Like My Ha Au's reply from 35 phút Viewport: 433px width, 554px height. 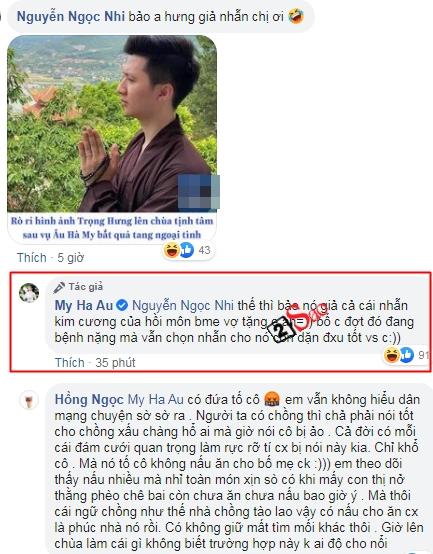(x=70, y=363)
